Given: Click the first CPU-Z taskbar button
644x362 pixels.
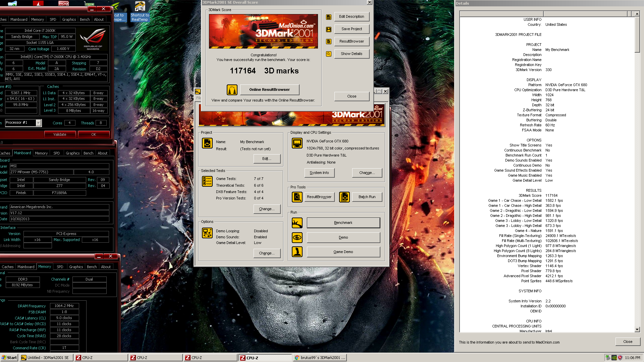Looking at the screenshot, I should pos(101,358).
